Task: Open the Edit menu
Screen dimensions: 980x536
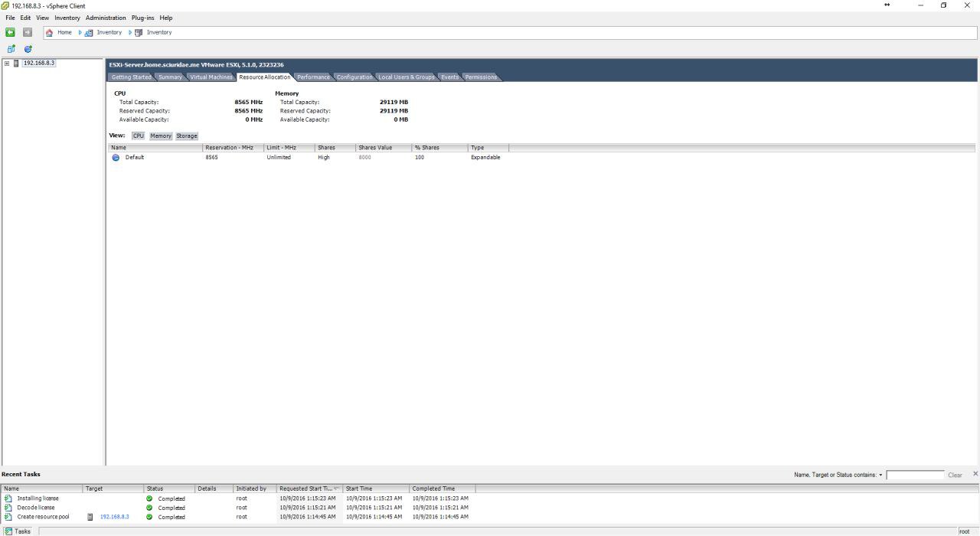Action: point(25,18)
